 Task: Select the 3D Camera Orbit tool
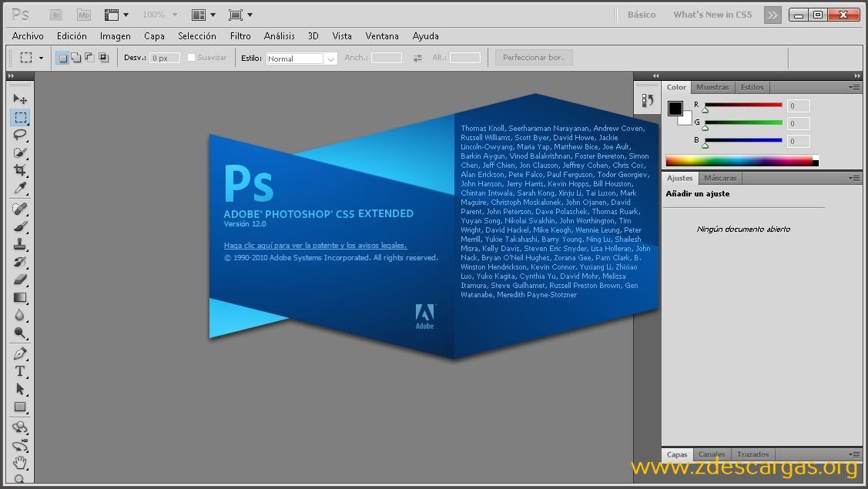[x=20, y=445]
